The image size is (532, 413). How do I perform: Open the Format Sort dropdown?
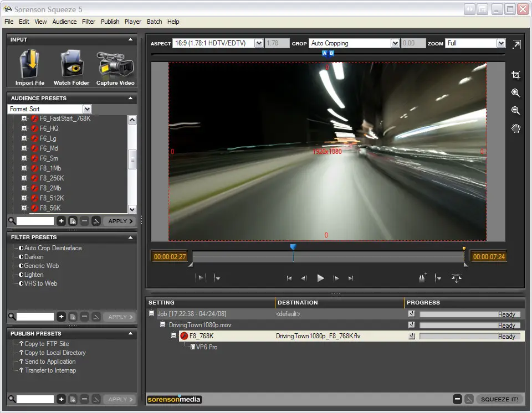(x=87, y=109)
